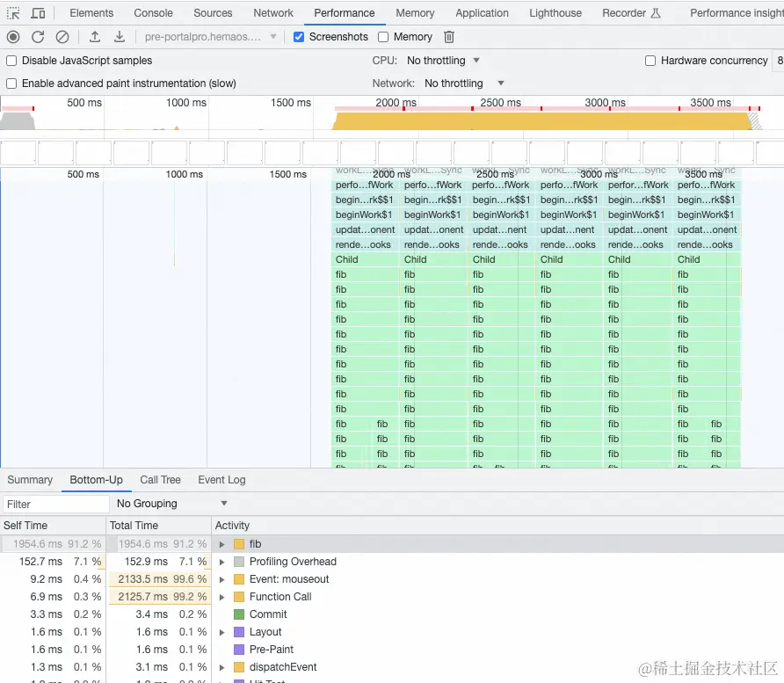Click the Profiling Overhead gray swatch

point(239,562)
